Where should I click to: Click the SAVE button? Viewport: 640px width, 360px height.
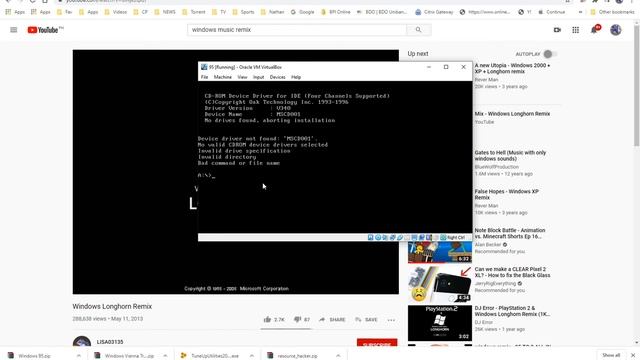click(366, 320)
